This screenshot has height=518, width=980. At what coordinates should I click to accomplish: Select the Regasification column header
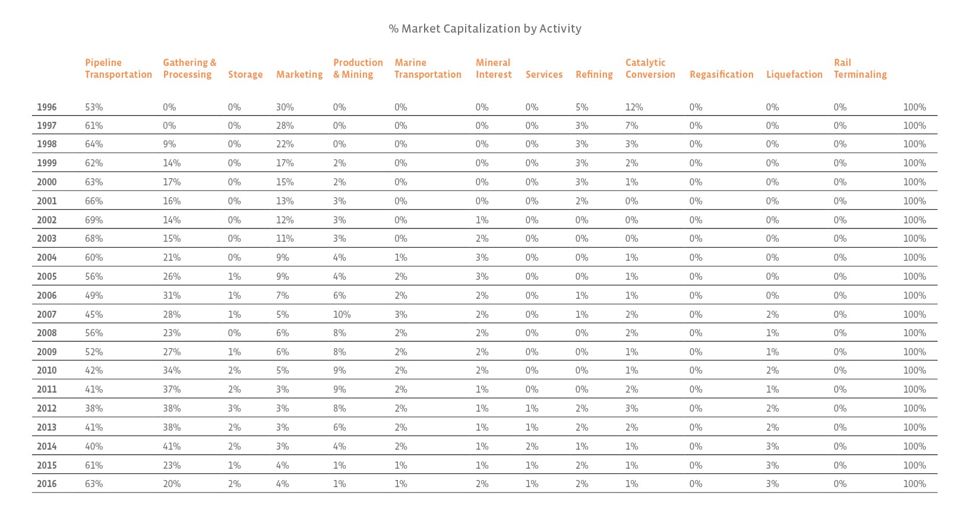[x=722, y=74]
